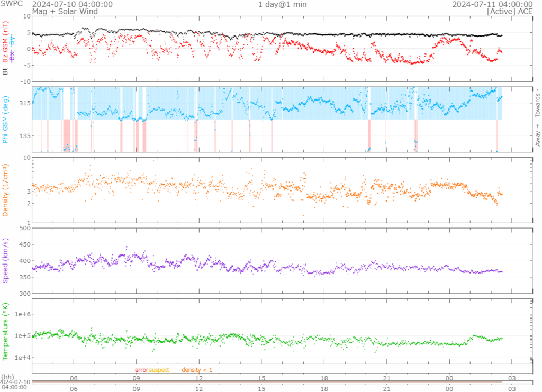Click the 350 tick on Speed axis
The height and width of the screenshot is (392, 542).
pyautogui.click(x=25, y=277)
